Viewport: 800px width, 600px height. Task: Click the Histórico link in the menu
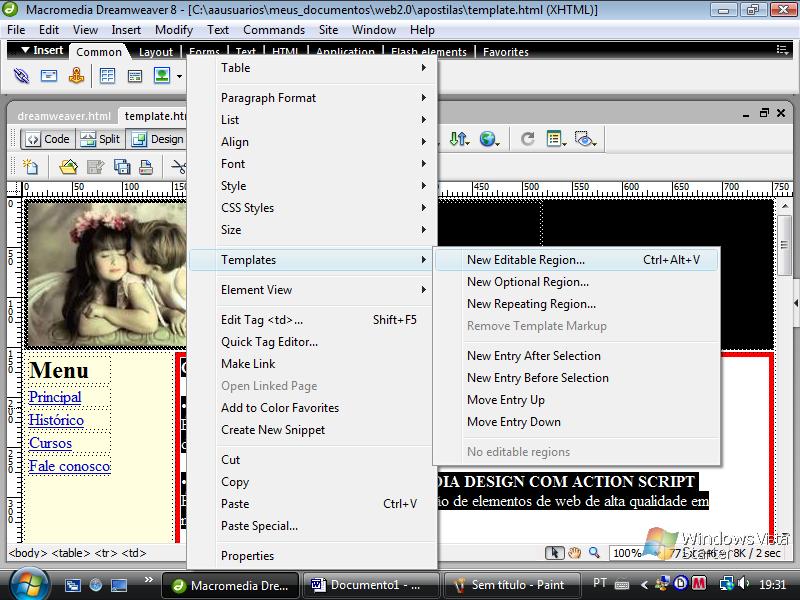[x=56, y=420]
